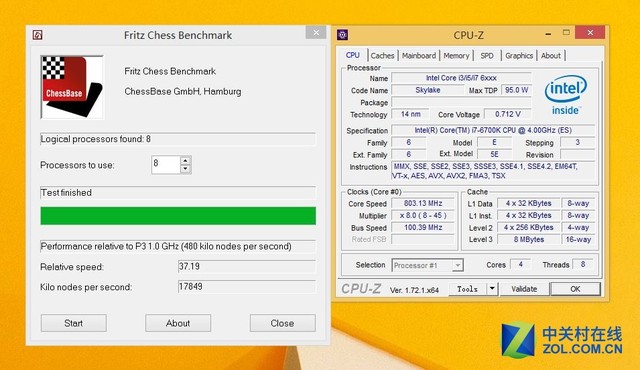
Task: Click the processor Name value 'Intel Core i3/i5/i7 6xxx'
Action: 461,78
